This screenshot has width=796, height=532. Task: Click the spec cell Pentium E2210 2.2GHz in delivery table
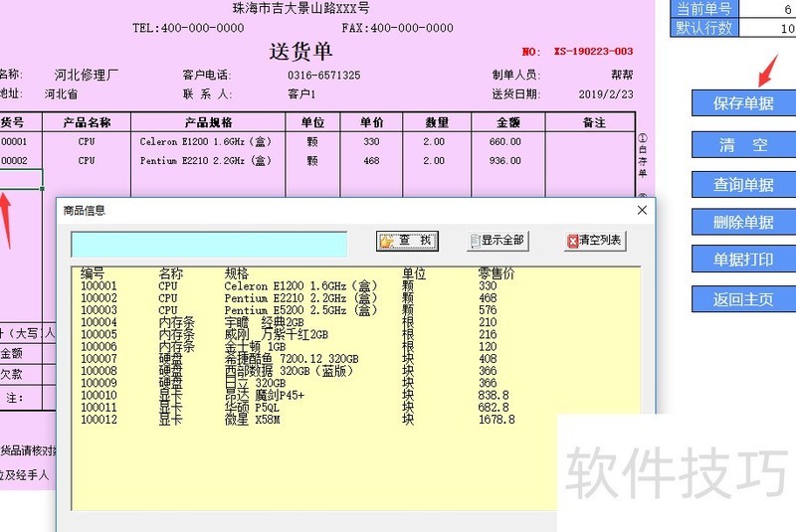tap(206, 161)
